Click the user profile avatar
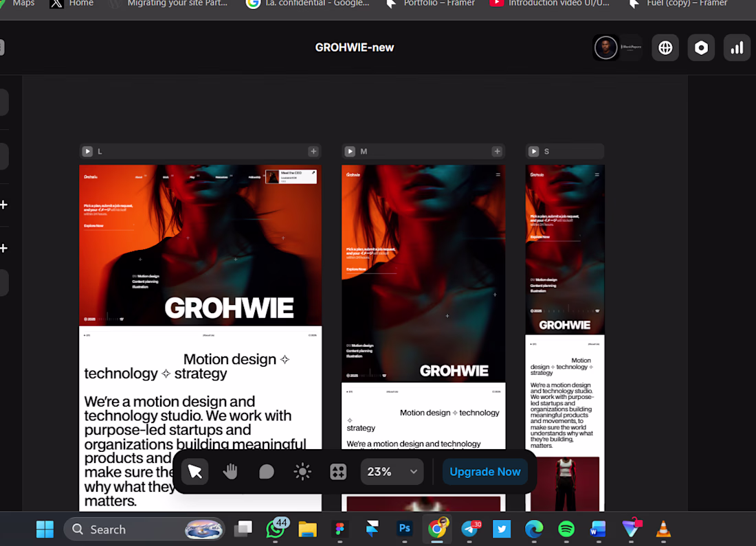Viewport: 756px width, 546px height. click(x=605, y=47)
